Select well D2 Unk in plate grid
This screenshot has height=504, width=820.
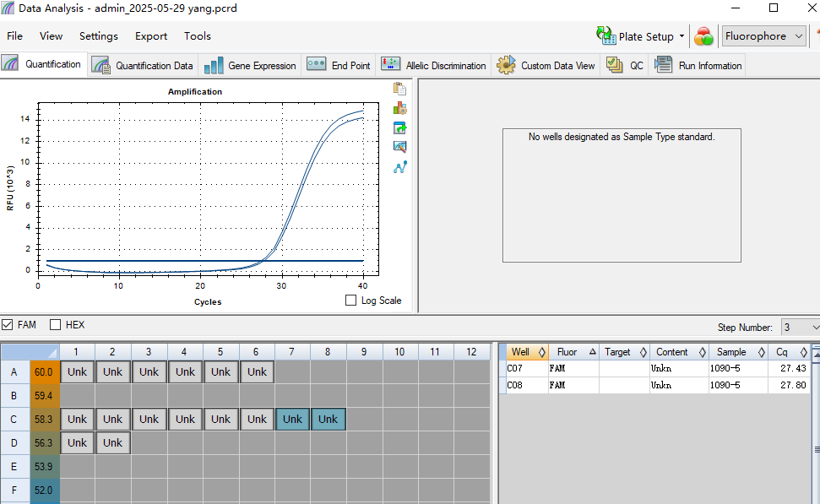point(112,443)
